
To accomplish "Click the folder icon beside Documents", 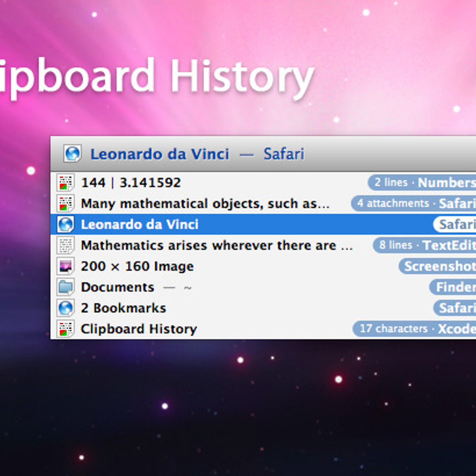I will pos(65,287).
